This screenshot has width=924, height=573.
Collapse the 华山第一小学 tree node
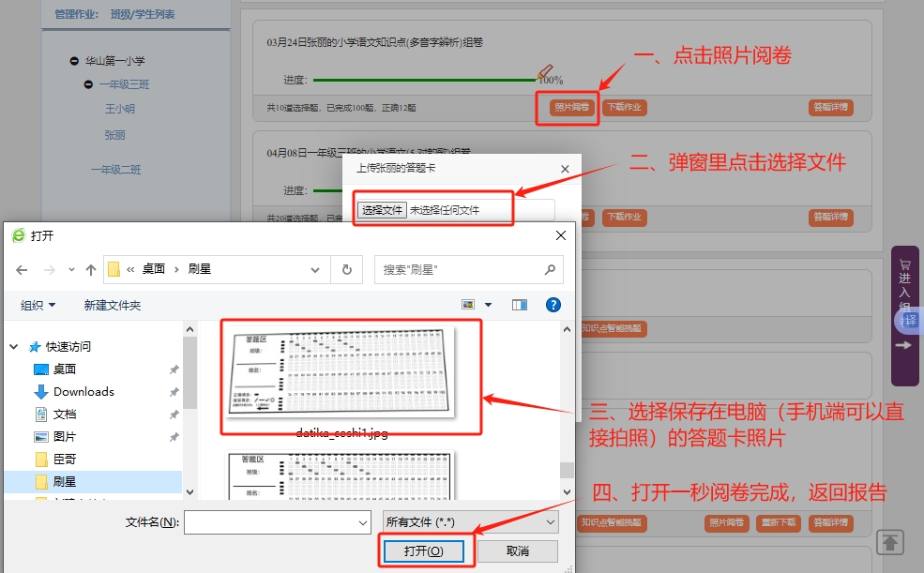click(x=74, y=61)
